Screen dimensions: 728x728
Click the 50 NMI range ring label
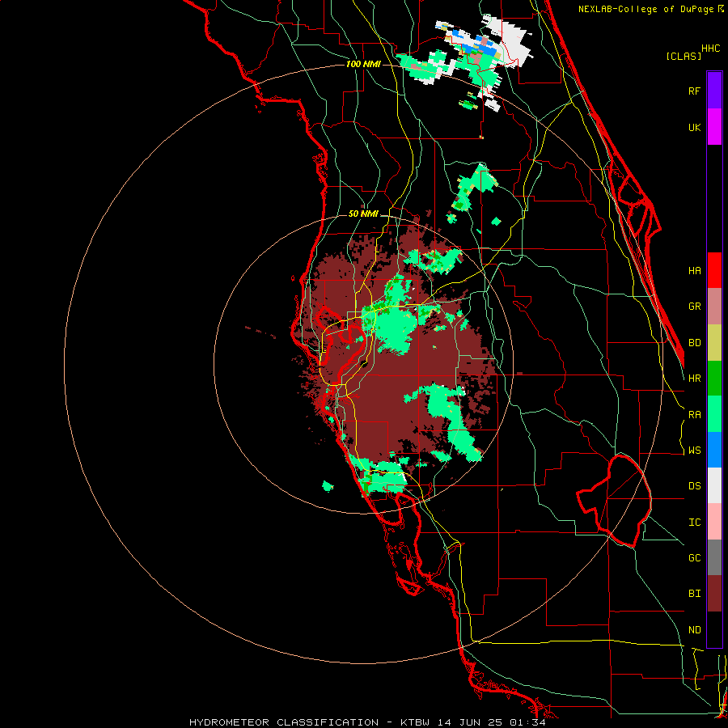pyautogui.click(x=363, y=214)
